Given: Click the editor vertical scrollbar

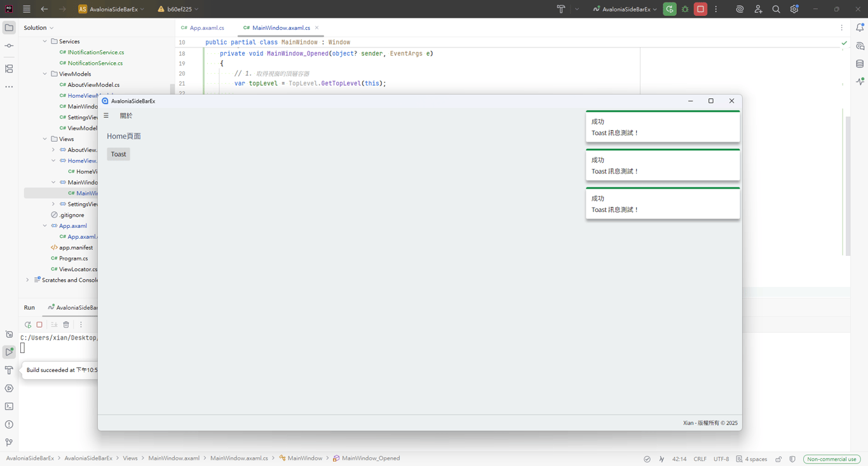Looking at the screenshot, I should coord(848,185).
